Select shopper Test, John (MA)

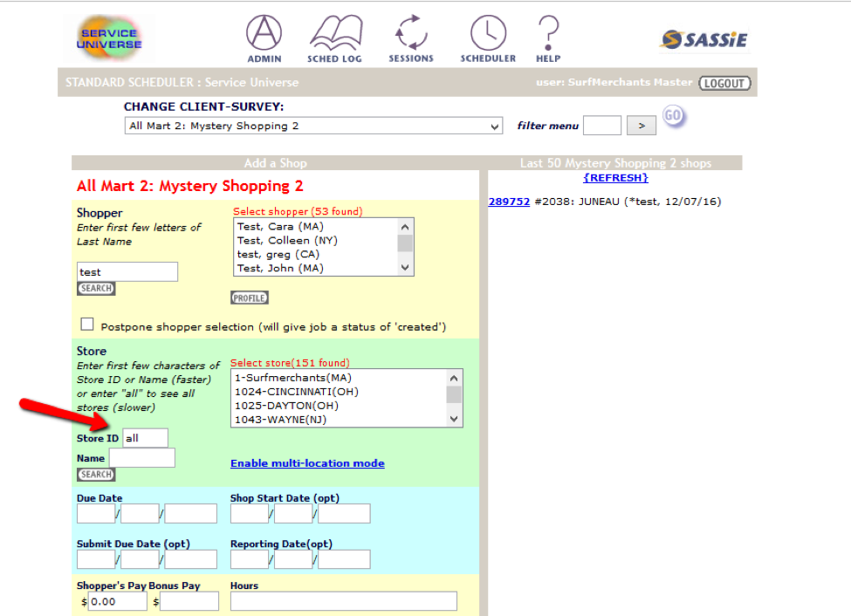tap(280, 268)
